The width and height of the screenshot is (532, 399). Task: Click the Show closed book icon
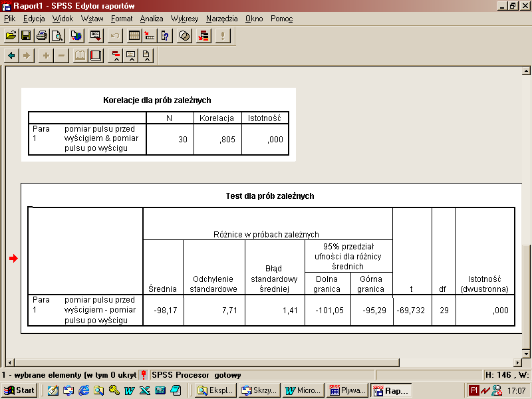[96, 55]
